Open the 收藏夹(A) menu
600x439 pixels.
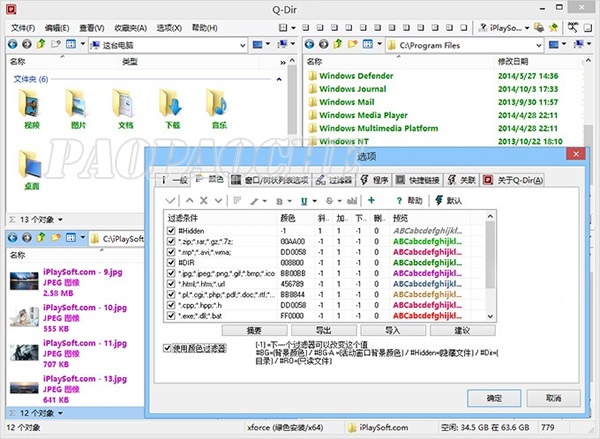pos(130,28)
